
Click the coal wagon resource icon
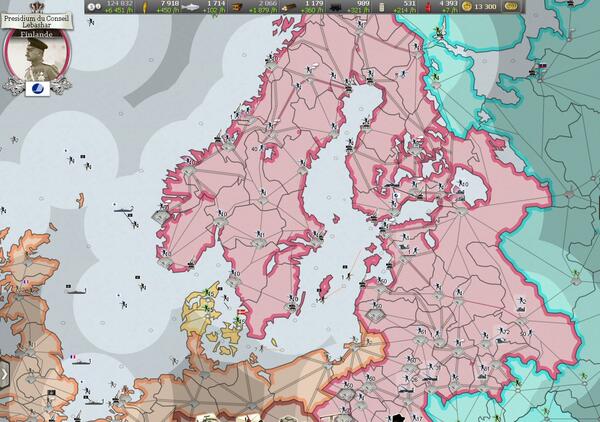coord(336,7)
